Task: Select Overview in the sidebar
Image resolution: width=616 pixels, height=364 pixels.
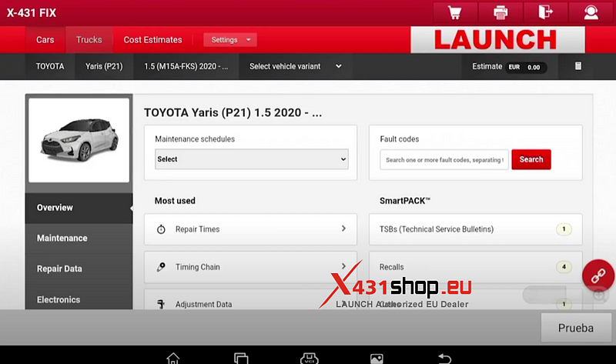Action: (x=79, y=208)
